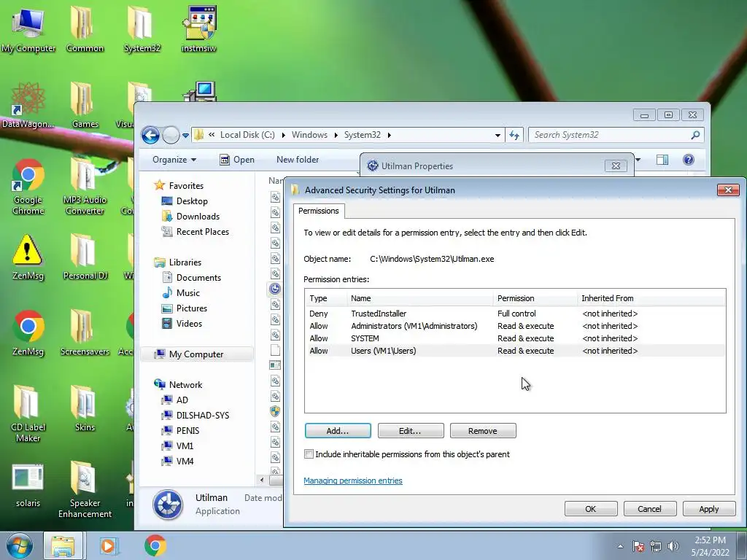Click the Explorer back navigation button
The width and height of the screenshot is (747, 560).
click(x=150, y=135)
